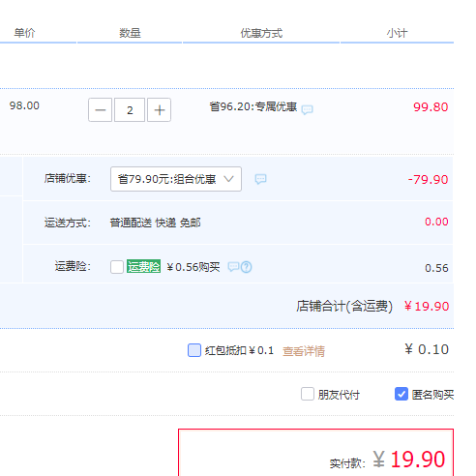
Task: Check the 朋友代付 checkbox
Action: click(308, 394)
